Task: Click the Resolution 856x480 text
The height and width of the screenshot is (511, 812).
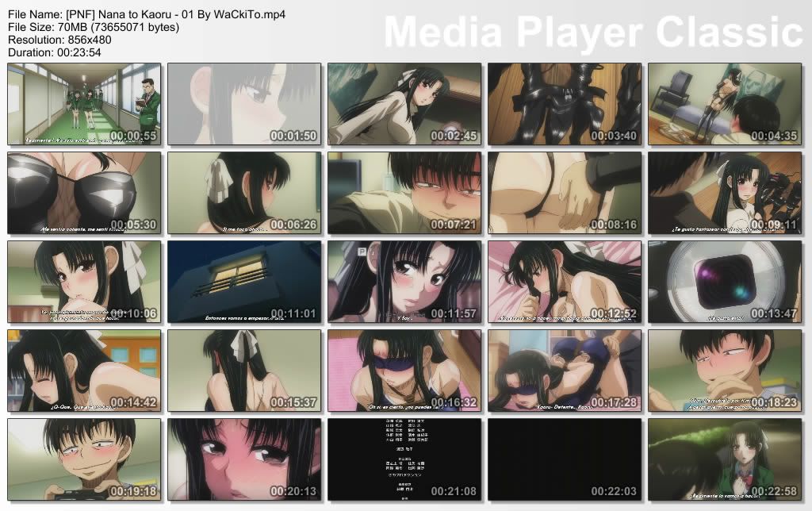Action: pos(59,40)
